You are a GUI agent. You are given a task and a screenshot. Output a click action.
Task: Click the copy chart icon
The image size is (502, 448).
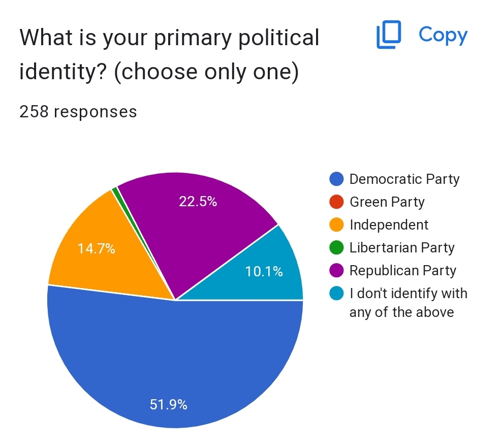pos(389,35)
